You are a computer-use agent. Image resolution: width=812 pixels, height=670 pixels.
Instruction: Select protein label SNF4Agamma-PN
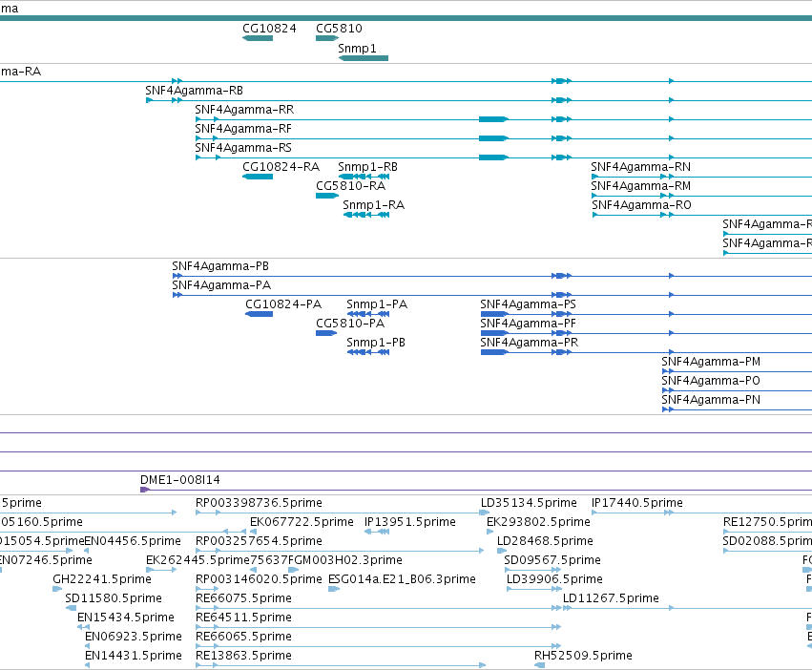711,401
